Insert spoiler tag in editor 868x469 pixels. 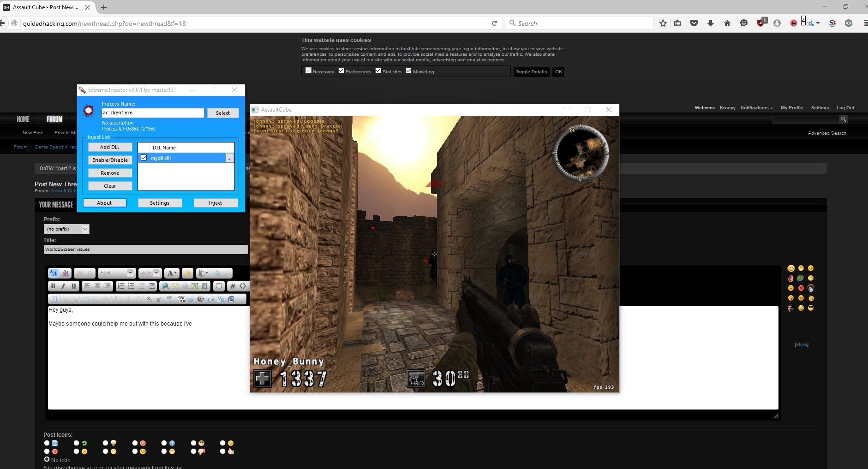(x=181, y=299)
